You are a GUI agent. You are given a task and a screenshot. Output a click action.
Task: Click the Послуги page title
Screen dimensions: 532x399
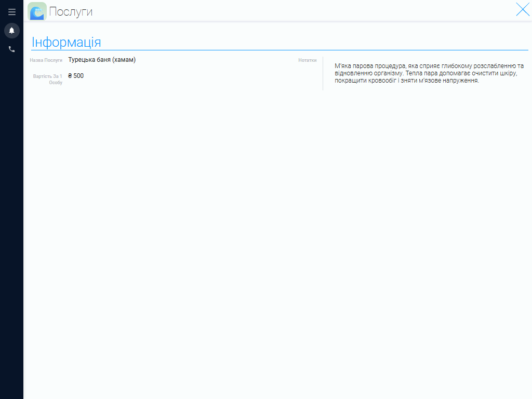point(71,11)
